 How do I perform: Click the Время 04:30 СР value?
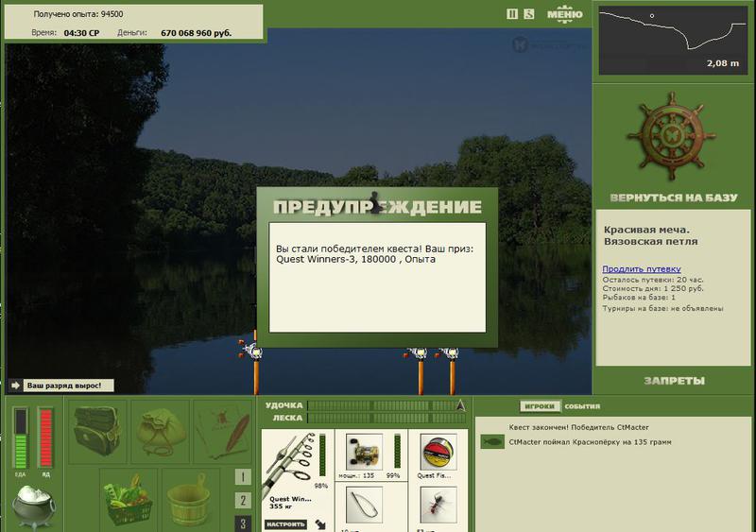click(81, 33)
